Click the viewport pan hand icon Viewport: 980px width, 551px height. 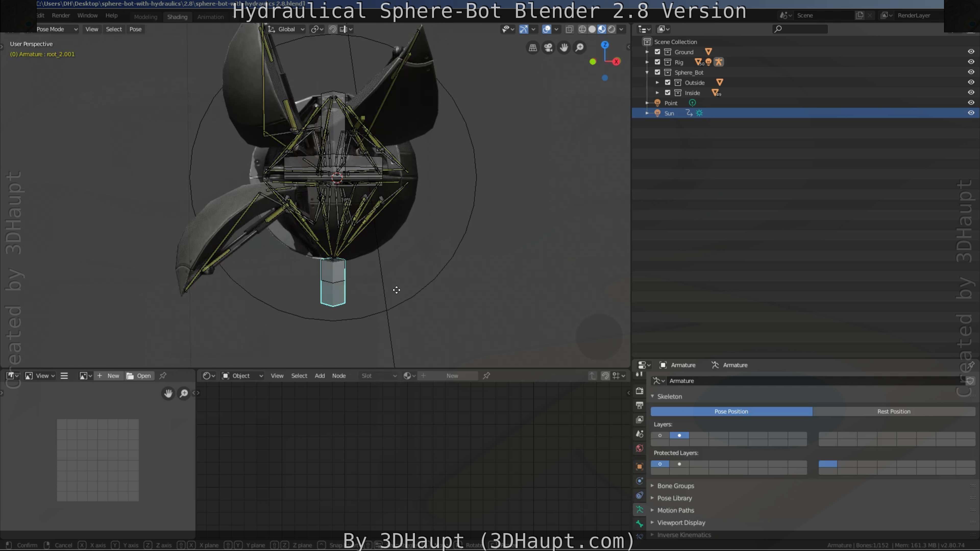pos(564,47)
